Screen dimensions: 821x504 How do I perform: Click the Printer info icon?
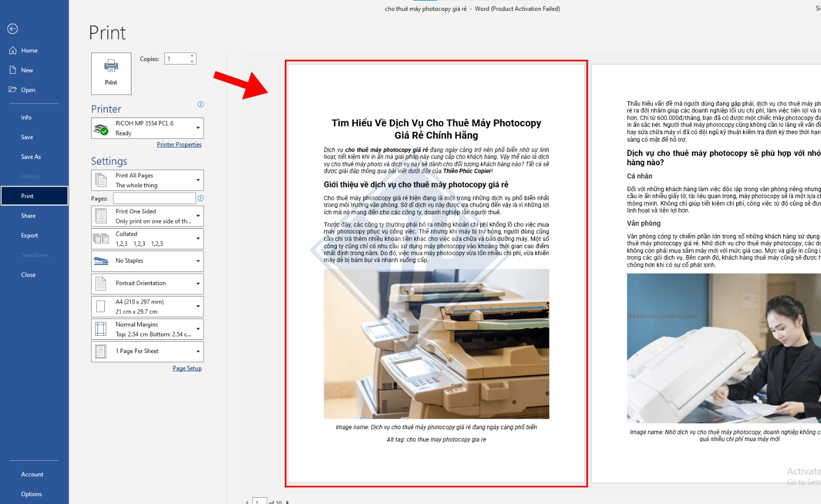click(x=201, y=104)
